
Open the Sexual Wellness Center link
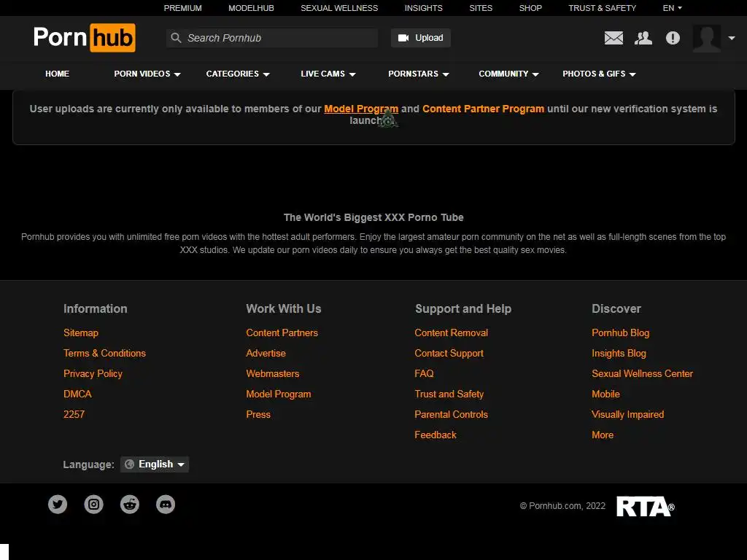[642, 374]
